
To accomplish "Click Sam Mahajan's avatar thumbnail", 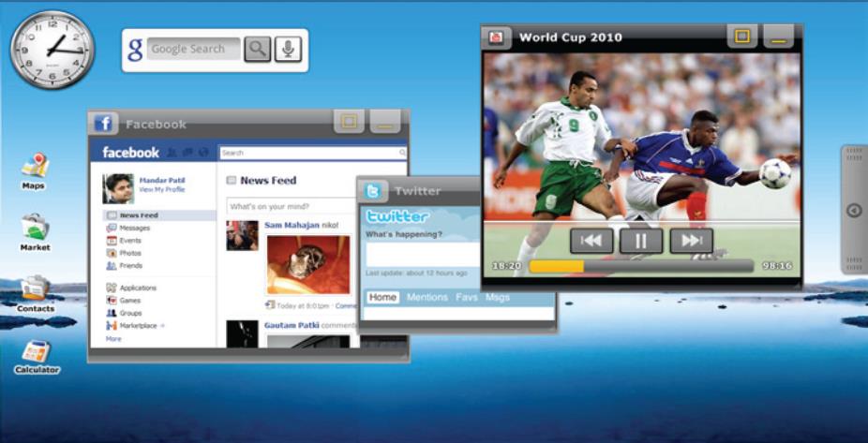I will pyautogui.click(x=242, y=236).
